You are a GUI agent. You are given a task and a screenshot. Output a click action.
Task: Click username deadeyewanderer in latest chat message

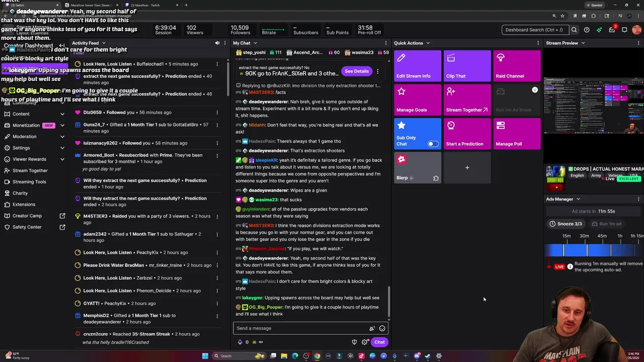coord(268,258)
